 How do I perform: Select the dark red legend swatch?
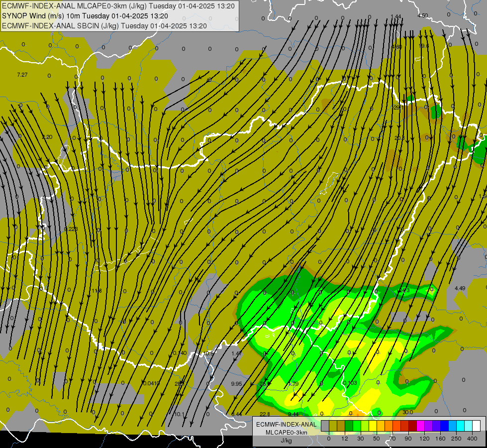[413, 426]
